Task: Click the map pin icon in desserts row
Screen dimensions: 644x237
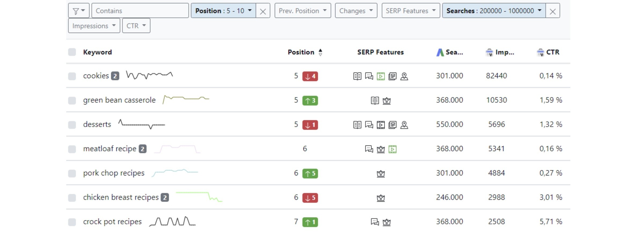Action: tap(404, 125)
